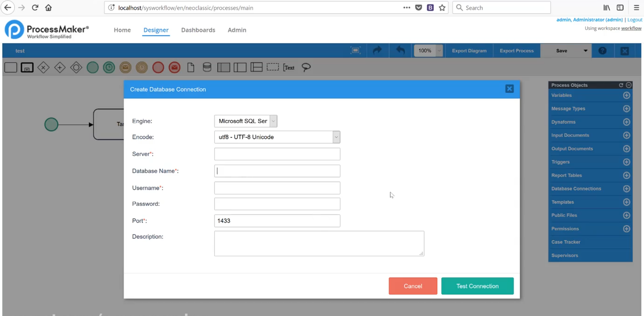Open the Help question mark icon
Screen dimensions: 644x316
[x=602, y=51]
